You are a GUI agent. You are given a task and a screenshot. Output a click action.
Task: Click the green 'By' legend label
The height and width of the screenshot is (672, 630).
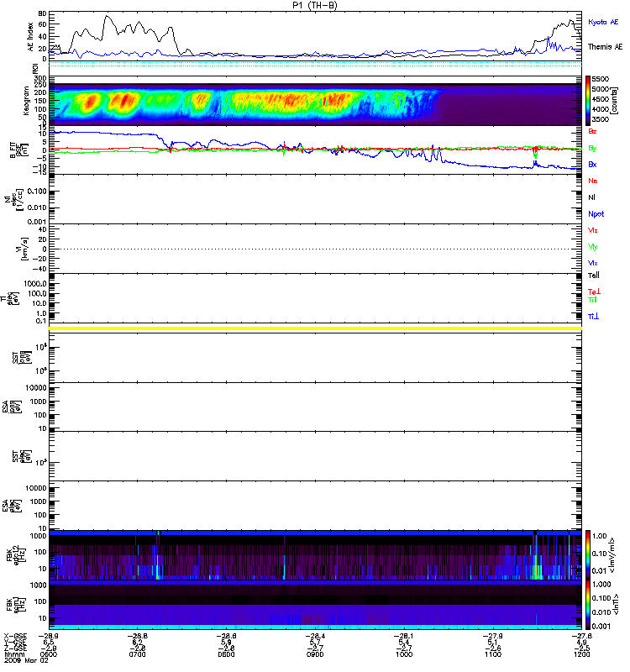592,148
